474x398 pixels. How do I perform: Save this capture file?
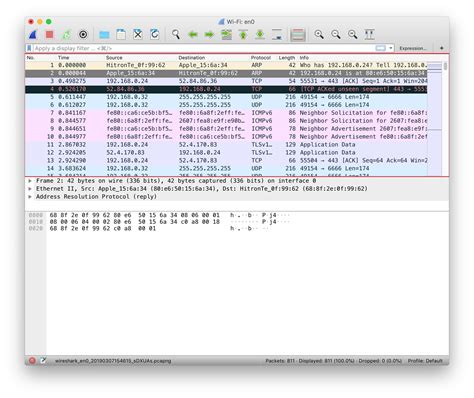click(x=121, y=34)
